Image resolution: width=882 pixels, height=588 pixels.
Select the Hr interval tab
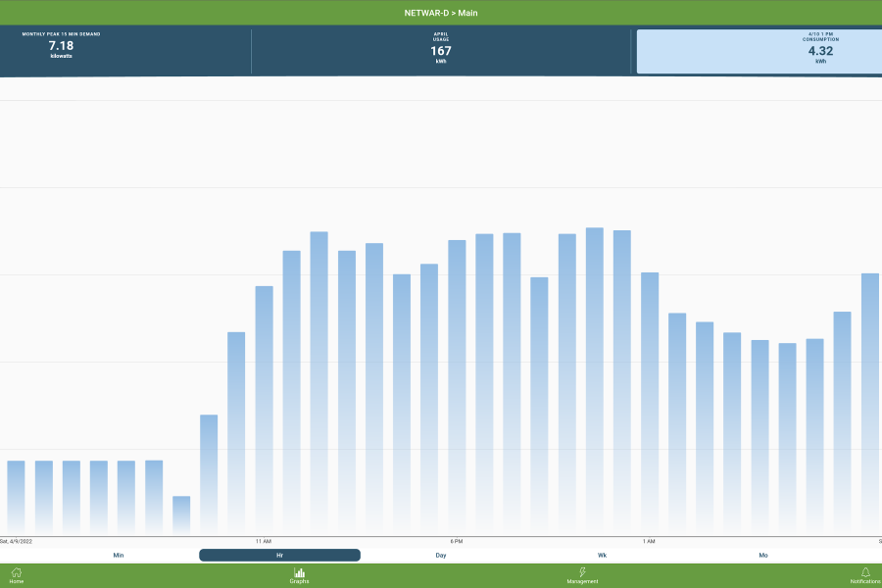tap(279, 555)
